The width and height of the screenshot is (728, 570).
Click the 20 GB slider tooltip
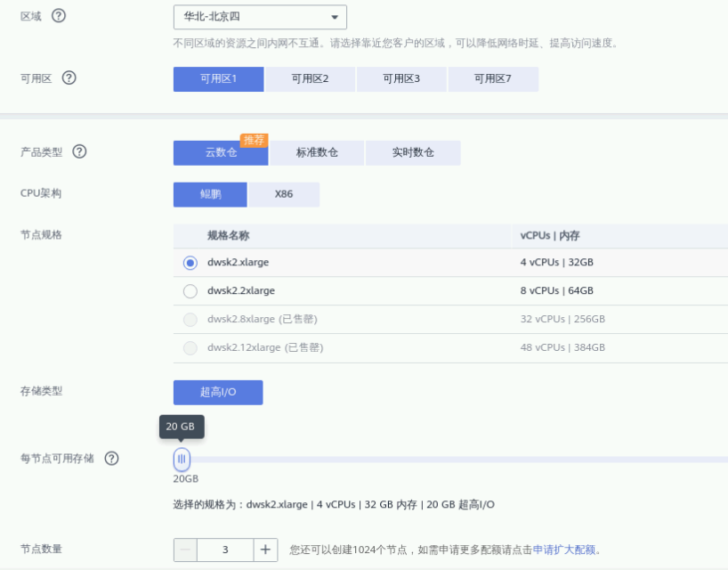pyautogui.click(x=182, y=427)
